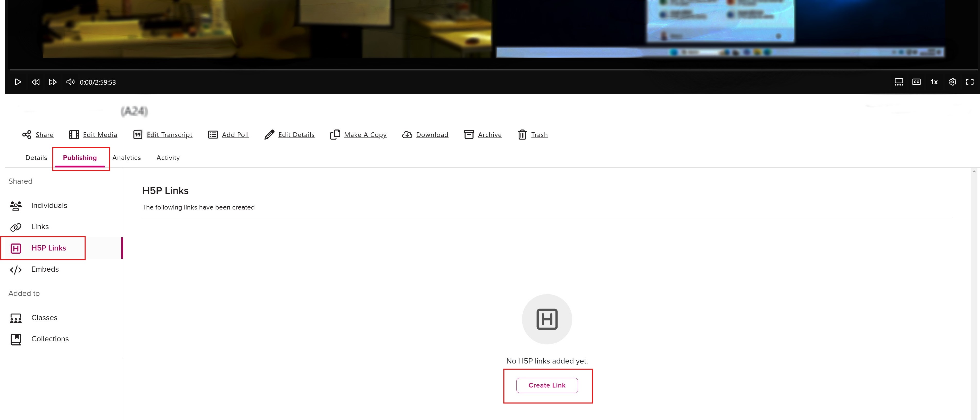Toggle closed captions on
Screen dimensions: 980x420
917,82
